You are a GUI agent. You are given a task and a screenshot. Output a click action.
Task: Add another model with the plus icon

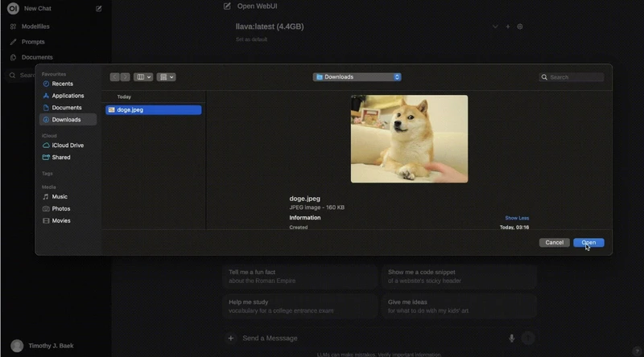point(508,27)
